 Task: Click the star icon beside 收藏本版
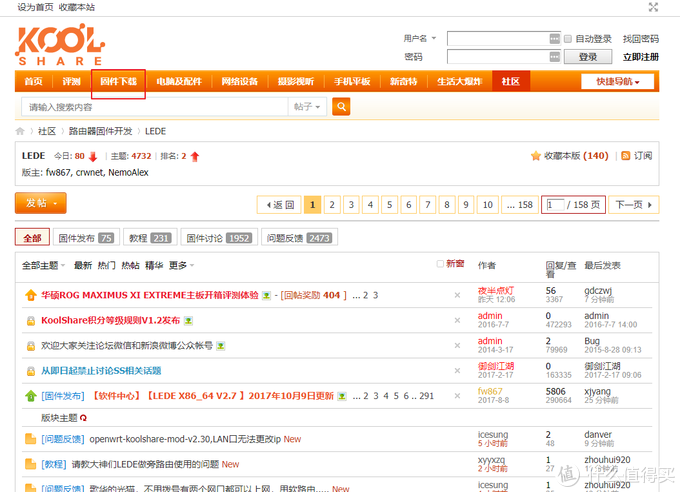point(536,156)
